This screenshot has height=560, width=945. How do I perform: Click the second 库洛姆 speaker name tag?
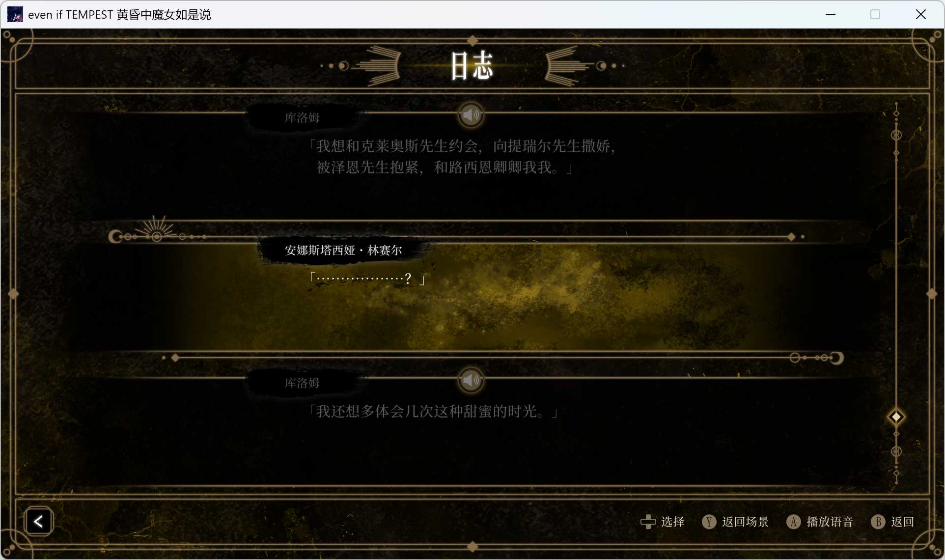point(302,383)
